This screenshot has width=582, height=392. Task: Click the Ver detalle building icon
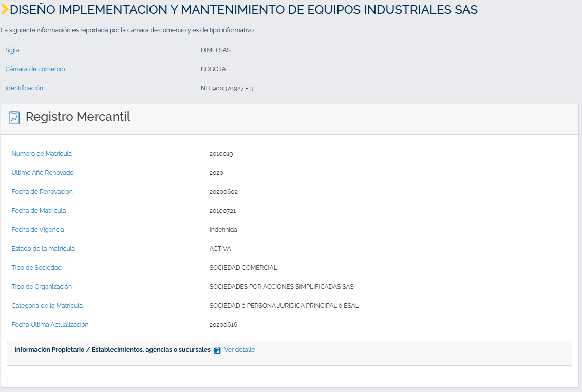point(217,350)
